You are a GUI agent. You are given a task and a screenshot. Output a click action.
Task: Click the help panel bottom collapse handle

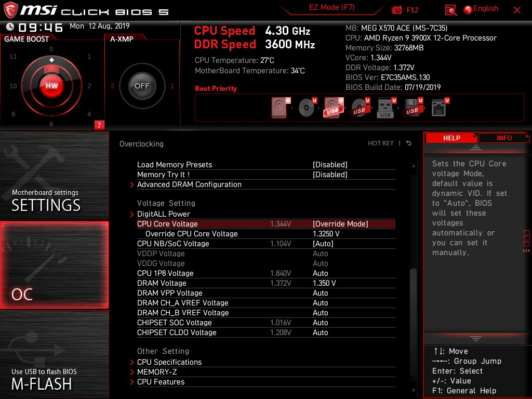(476, 338)
